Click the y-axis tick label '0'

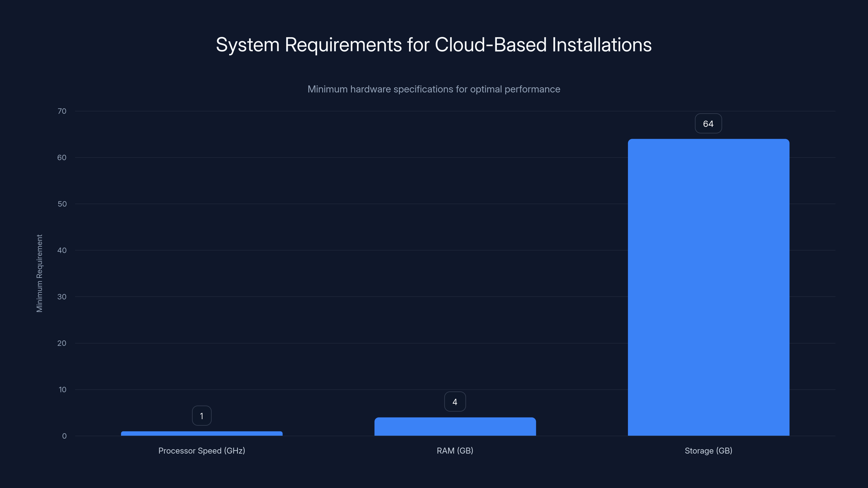64,436
